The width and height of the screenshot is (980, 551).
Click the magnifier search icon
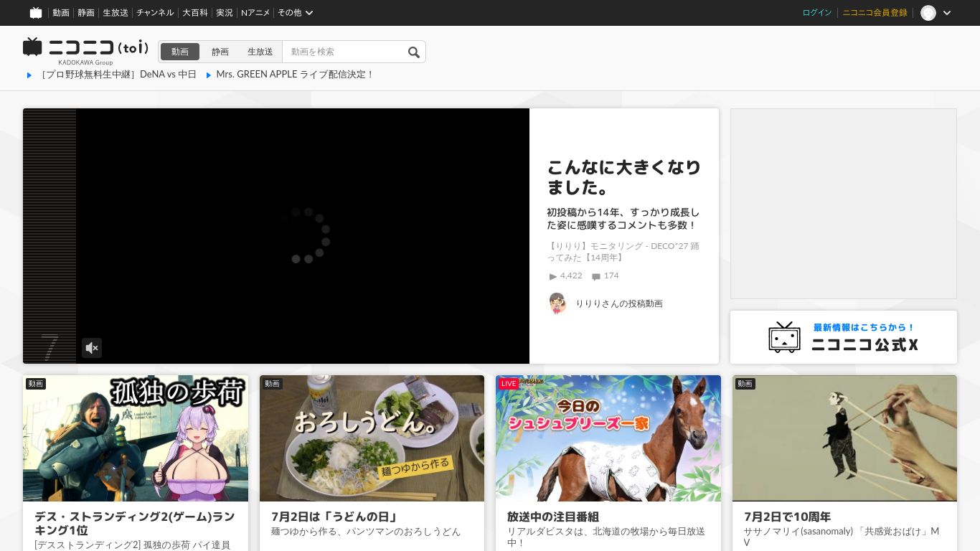click(x=414, y=52)
